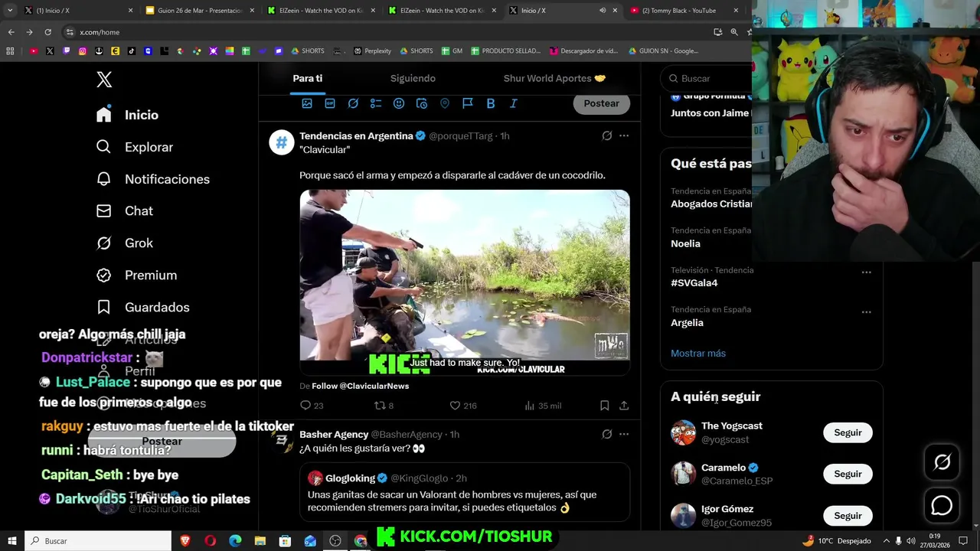Click the x.com/home address bar

click(383, 32)
